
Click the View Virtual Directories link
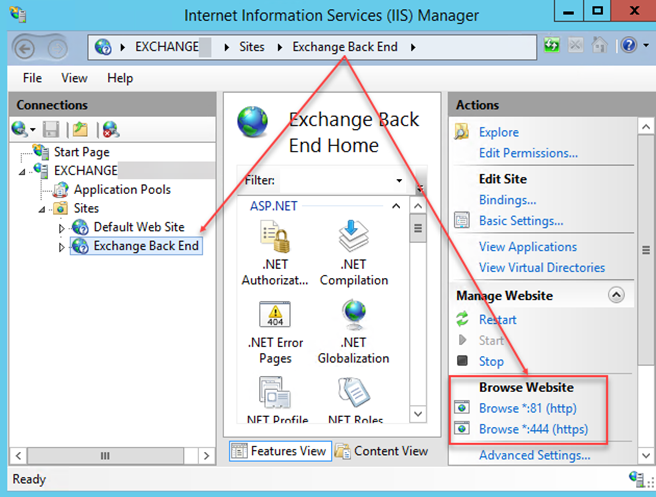click(x=542, y=267)
